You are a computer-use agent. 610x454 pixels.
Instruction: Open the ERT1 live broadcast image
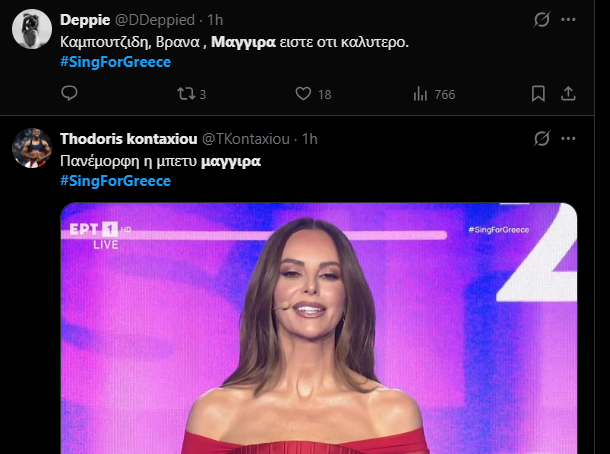(318, 328)
